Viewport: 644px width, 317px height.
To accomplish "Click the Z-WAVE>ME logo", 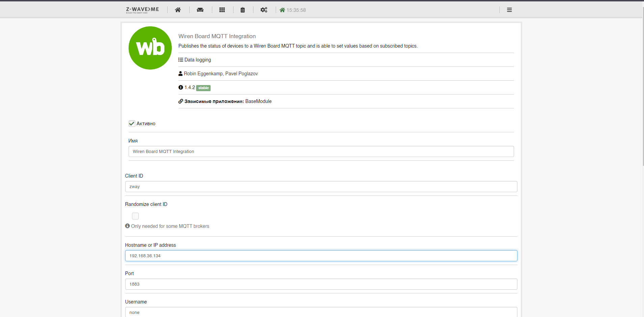I will [142, 10].
